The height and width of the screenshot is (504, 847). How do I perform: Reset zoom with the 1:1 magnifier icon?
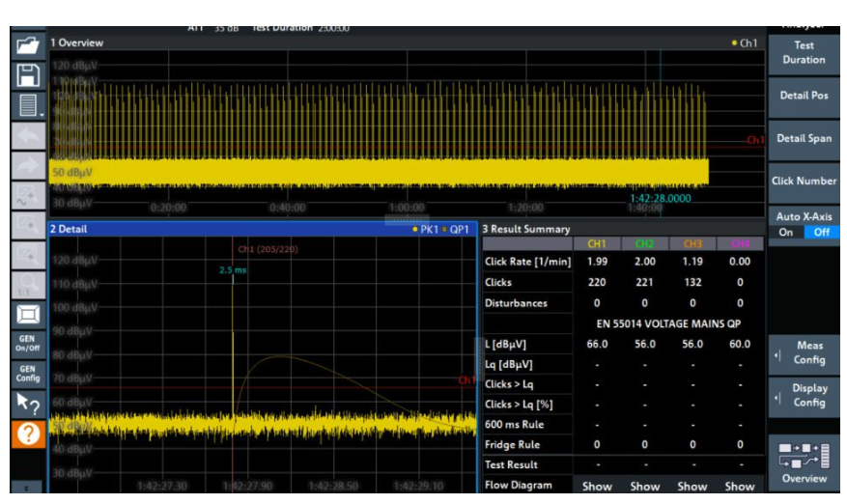coord(28,285)
